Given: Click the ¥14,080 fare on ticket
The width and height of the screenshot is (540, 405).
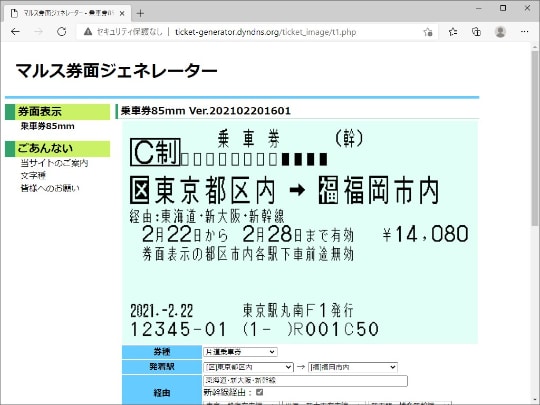Looking at the screenshot, I should click(x=425, y=234).
